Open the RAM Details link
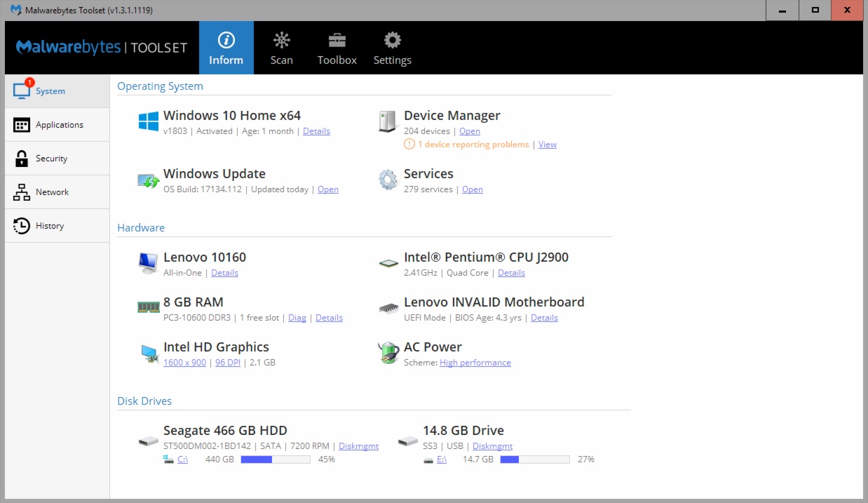Viewport: 868px width, 503px height. (329, 318)
